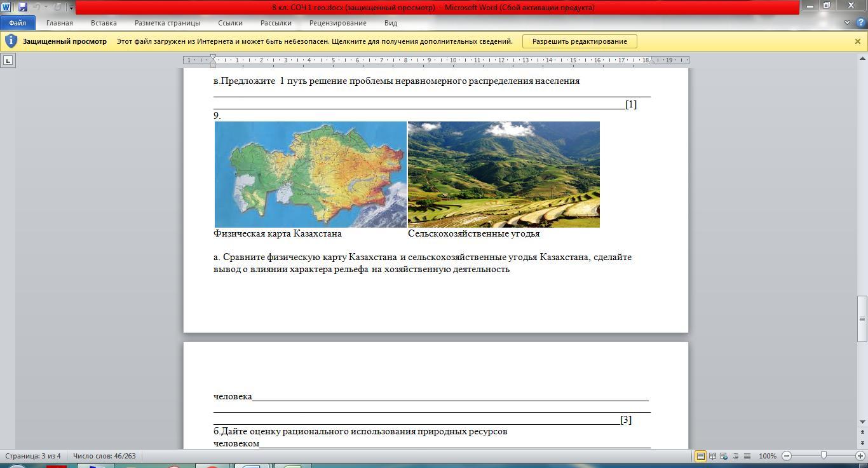Screen dimensions: 868x468
Task: Click Разрешить редактирование button
Action: click(x=580, y=41)
